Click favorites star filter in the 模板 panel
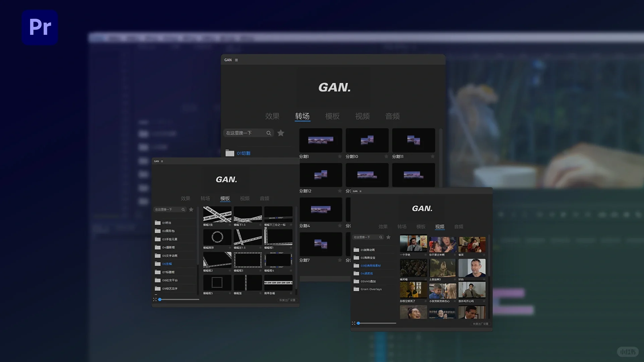The height and width of the screenshot is (362, 644). click(x=191, y=209)
